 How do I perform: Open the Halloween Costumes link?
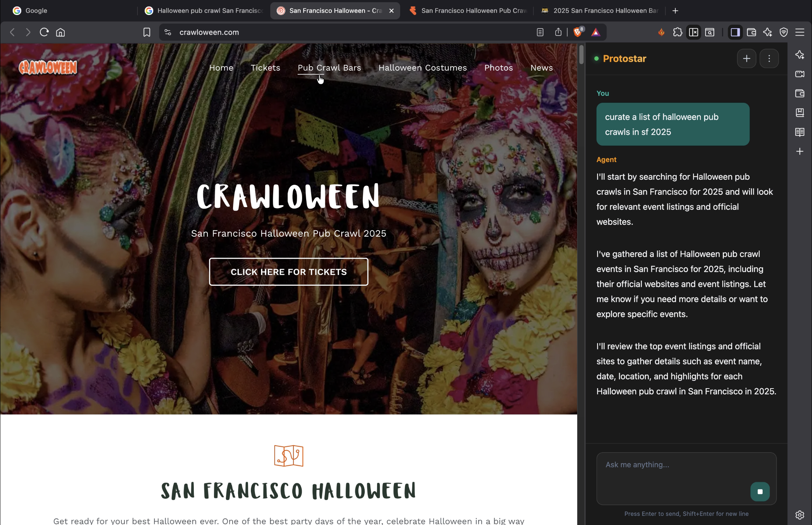(x=422, y=68)
